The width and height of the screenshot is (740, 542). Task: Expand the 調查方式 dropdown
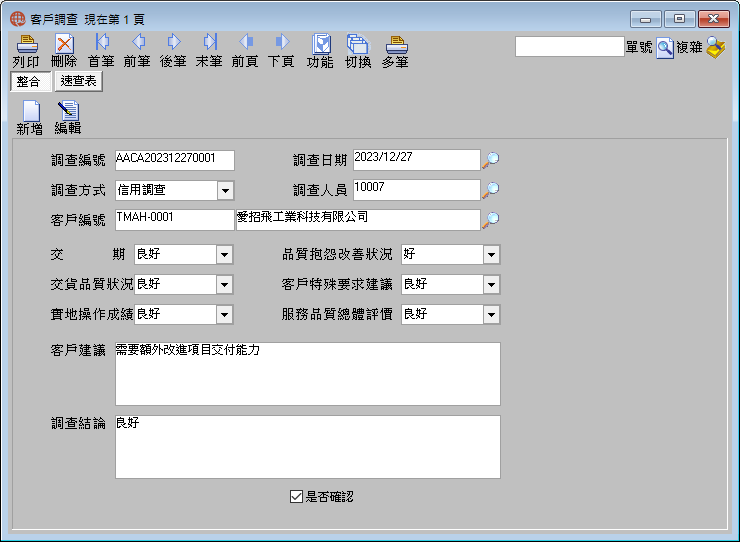tap(226, 190)
